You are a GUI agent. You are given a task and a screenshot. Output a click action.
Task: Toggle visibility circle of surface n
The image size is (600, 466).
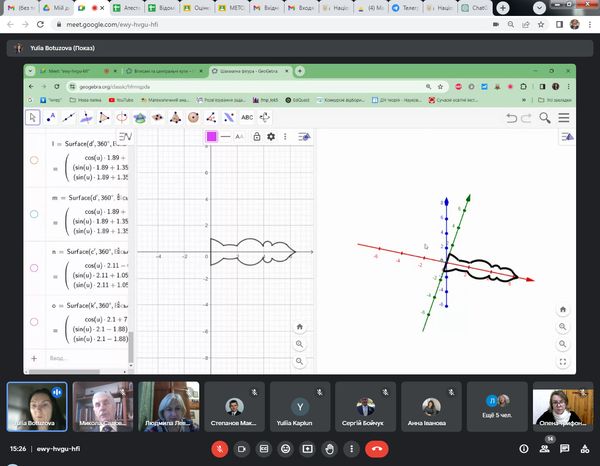(34, 268)
